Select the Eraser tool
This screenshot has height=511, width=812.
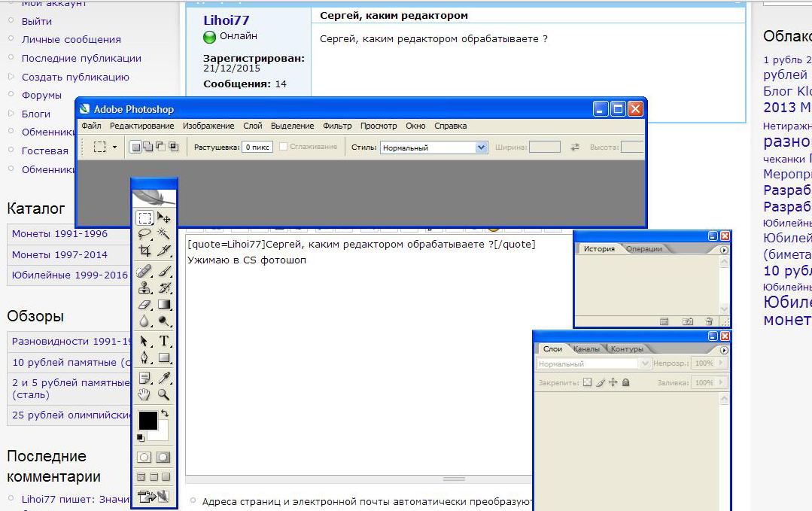[144, 305]
